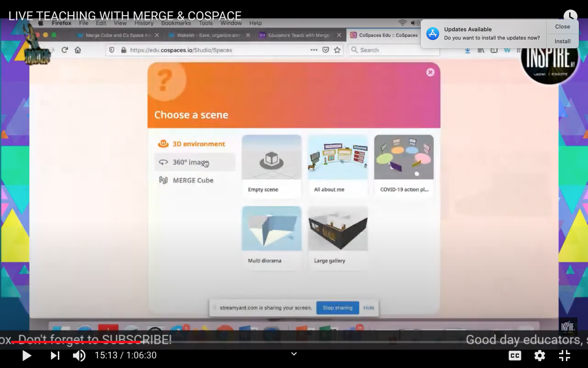
Task: Mute the video volume
Action: pos(79,356)
